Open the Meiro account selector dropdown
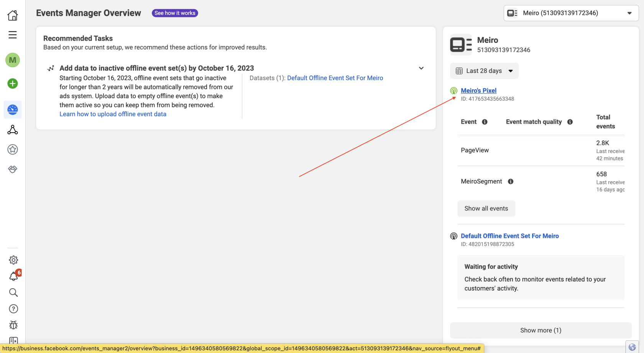 point(571,13)
